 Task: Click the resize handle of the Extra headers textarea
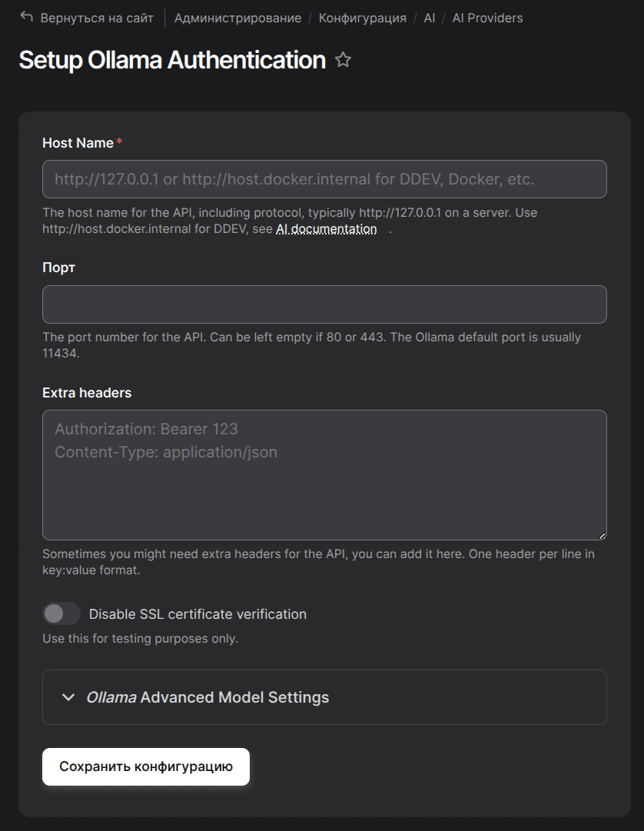click(x=602, y=535)
